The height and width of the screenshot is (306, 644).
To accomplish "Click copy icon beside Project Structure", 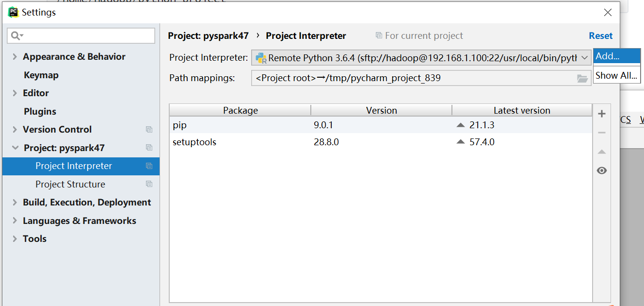I will pyautogui.click(x=149, y=185).
